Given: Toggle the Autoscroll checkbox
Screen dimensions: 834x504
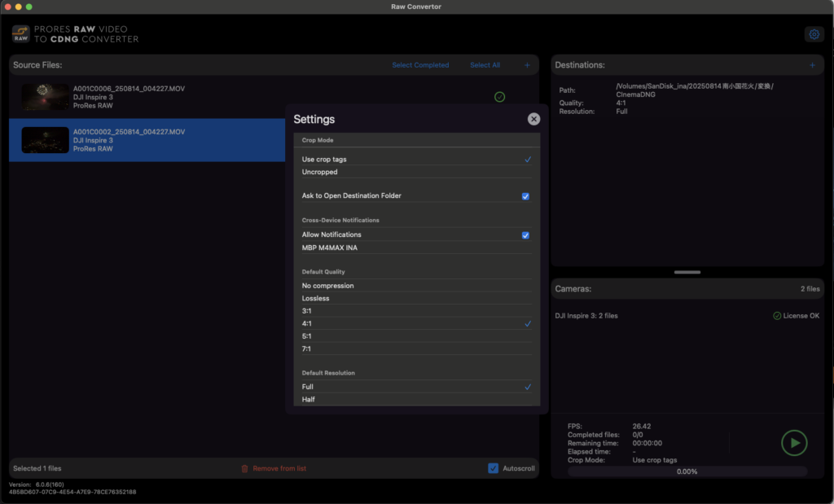Looking at the screenshot, I should (x=493, y=468).
